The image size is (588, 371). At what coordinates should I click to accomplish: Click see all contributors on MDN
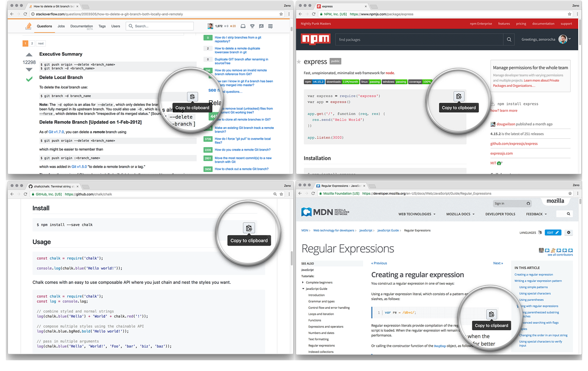pyautogui.click(x=560, y=255)
